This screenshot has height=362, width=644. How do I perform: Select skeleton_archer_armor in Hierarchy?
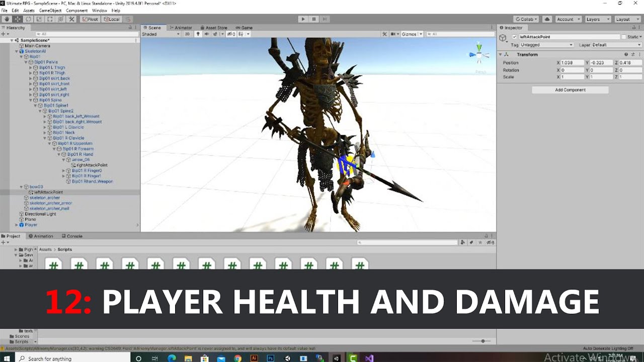pyautogui.click(x=51, y=203)
